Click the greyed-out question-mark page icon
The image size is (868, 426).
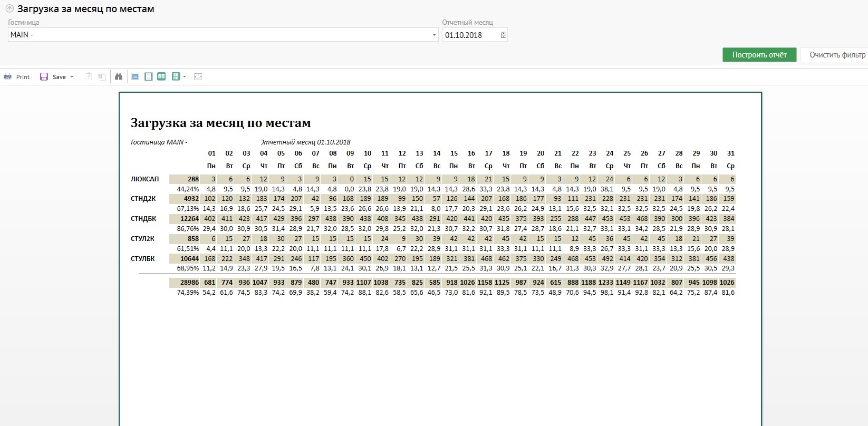tap(89, 77)
